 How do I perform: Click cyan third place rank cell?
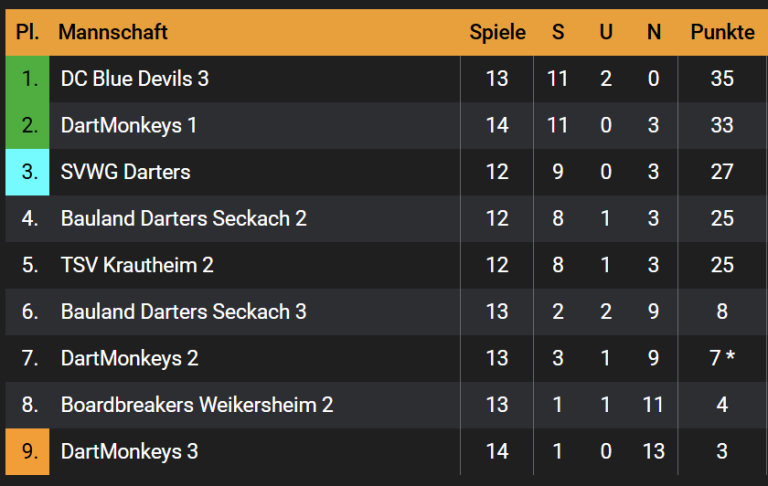28,172
